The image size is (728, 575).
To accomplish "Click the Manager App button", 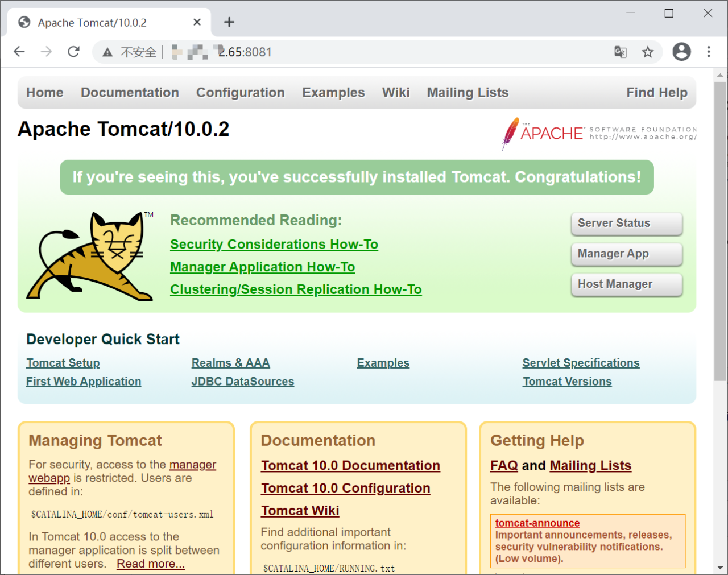I will pos(626,254).
